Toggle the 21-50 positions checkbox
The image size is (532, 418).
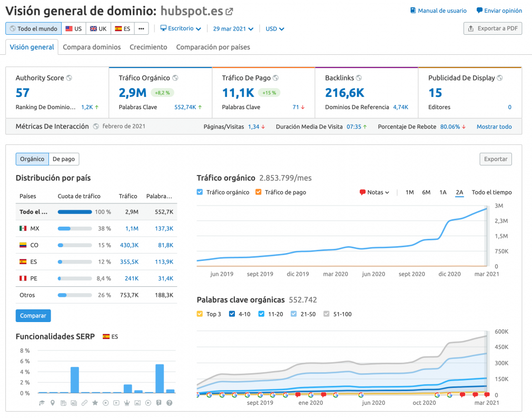[x=294, y=314]
